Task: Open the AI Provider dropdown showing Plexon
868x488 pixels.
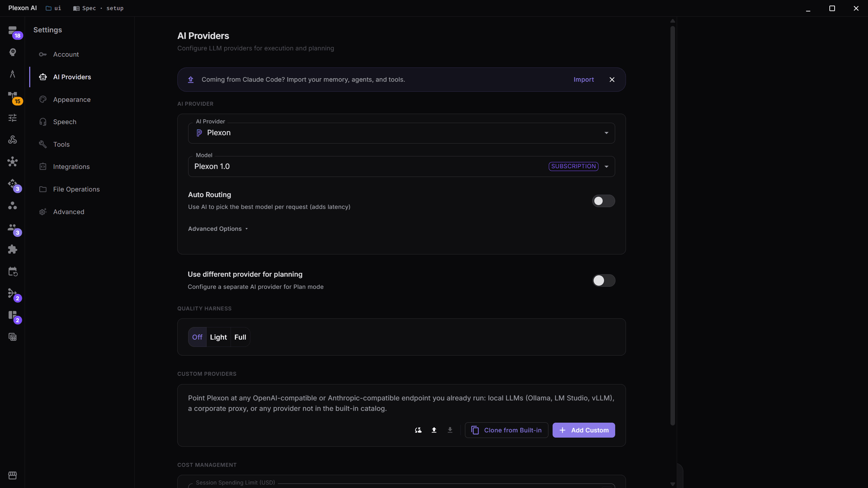Action: (401, 133)
